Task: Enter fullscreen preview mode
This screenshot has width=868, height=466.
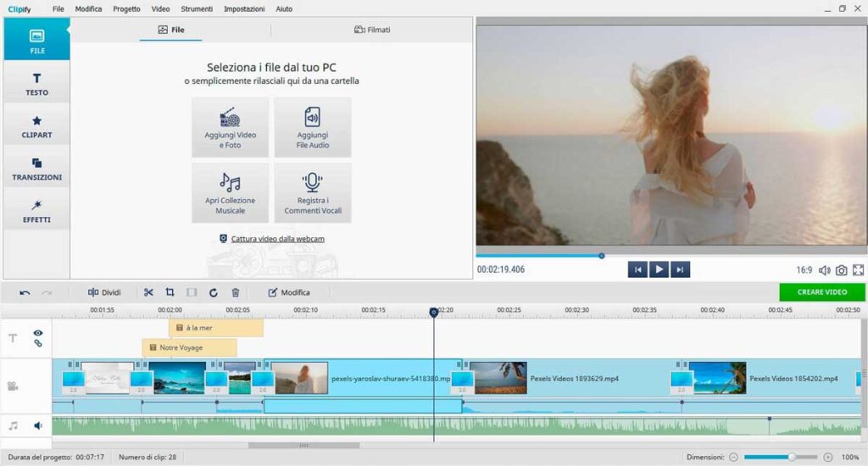Action: coord(858,270)
